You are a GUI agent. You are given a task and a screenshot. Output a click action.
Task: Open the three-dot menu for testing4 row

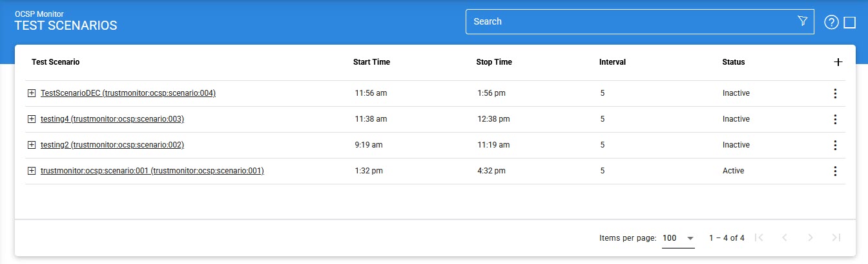coord(835,119)
